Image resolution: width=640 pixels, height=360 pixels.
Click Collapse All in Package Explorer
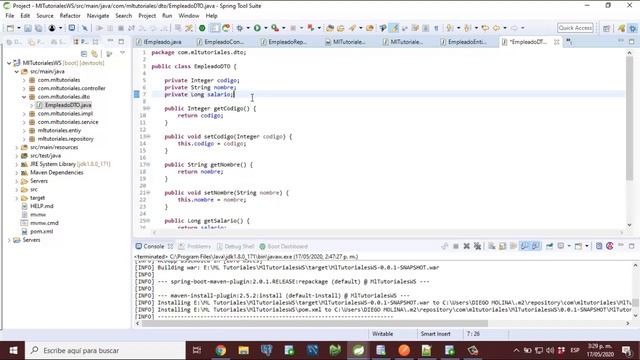tap(84, 54)
